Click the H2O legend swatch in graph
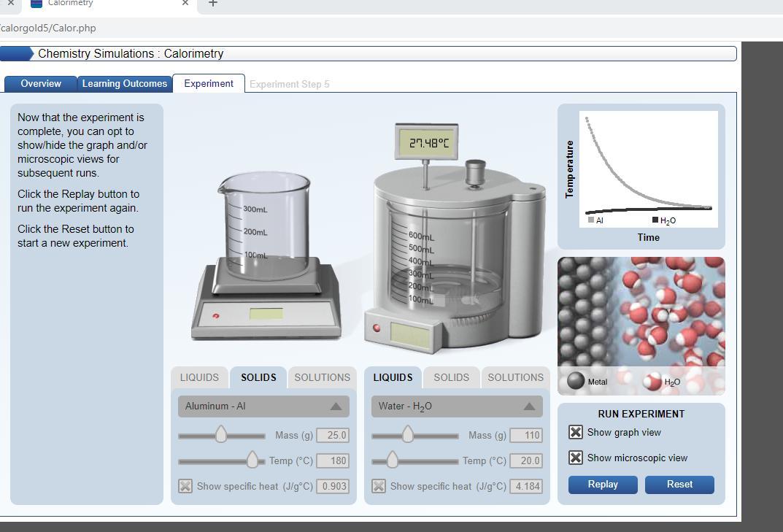Screen dimensions: 783x532 coord(655,220)
